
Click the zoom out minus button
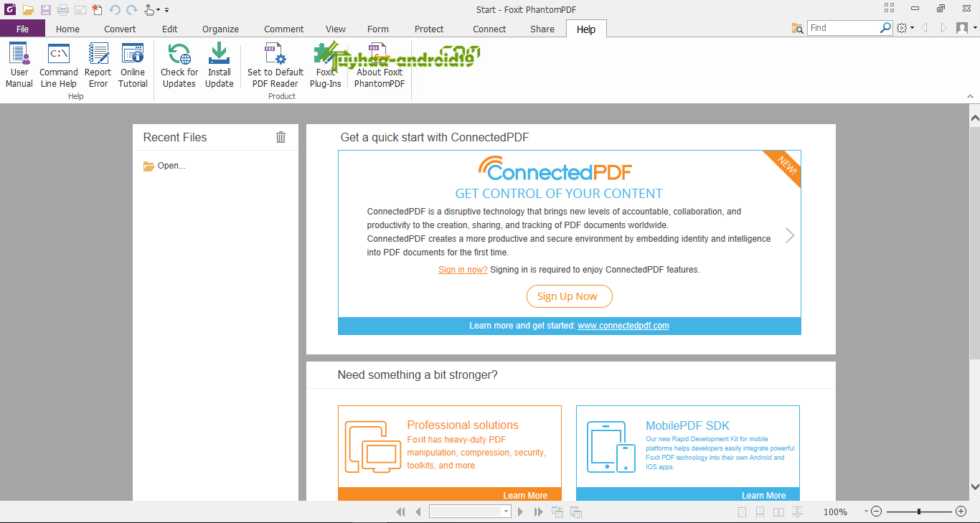tap(876, 512)
